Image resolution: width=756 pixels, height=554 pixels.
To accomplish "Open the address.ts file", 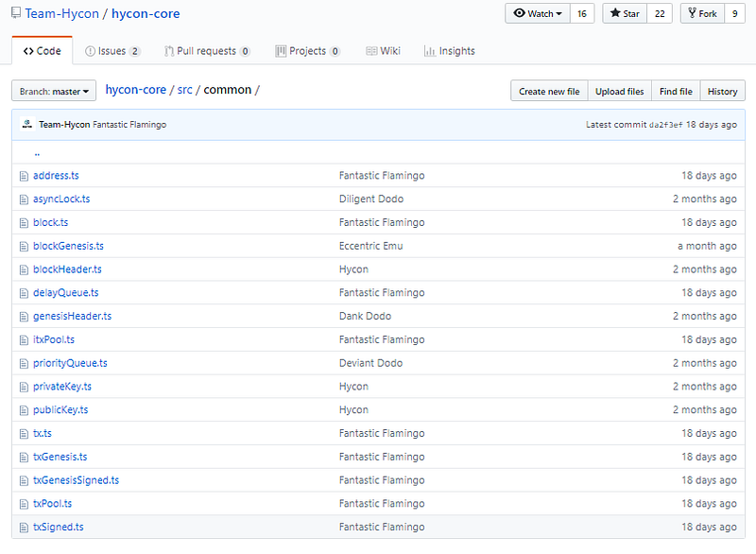I will 56,176.
